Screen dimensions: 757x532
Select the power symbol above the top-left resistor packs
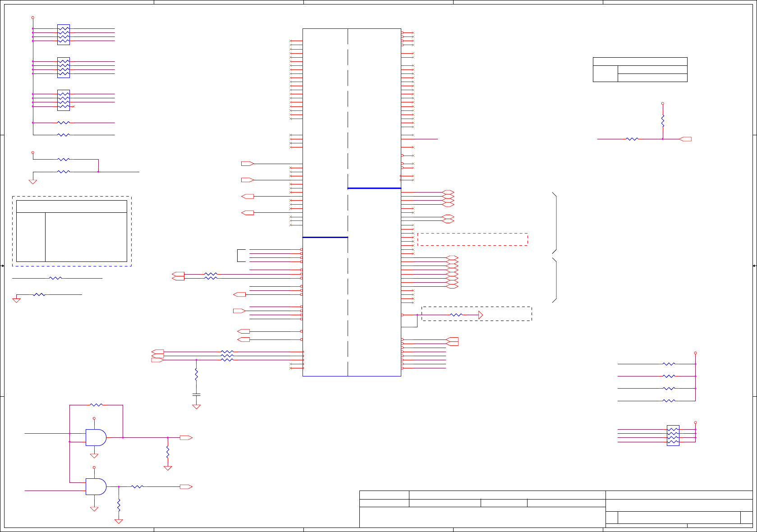32,18
